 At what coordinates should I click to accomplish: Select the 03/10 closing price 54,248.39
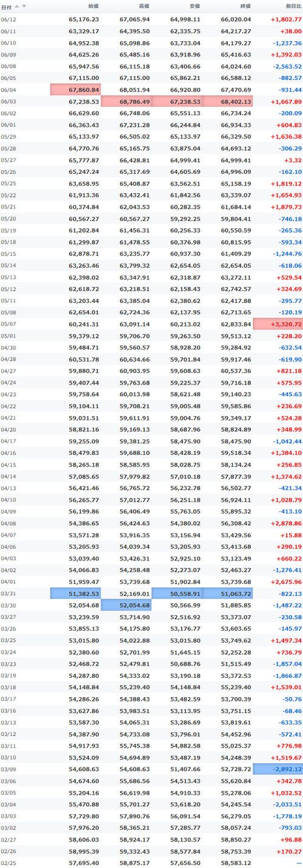[x=236, y=759]
